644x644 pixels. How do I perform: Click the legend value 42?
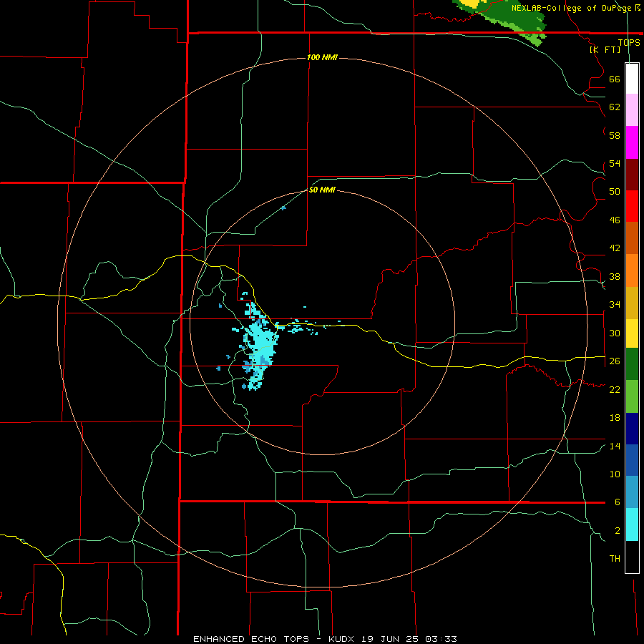(x=615, y=248)
